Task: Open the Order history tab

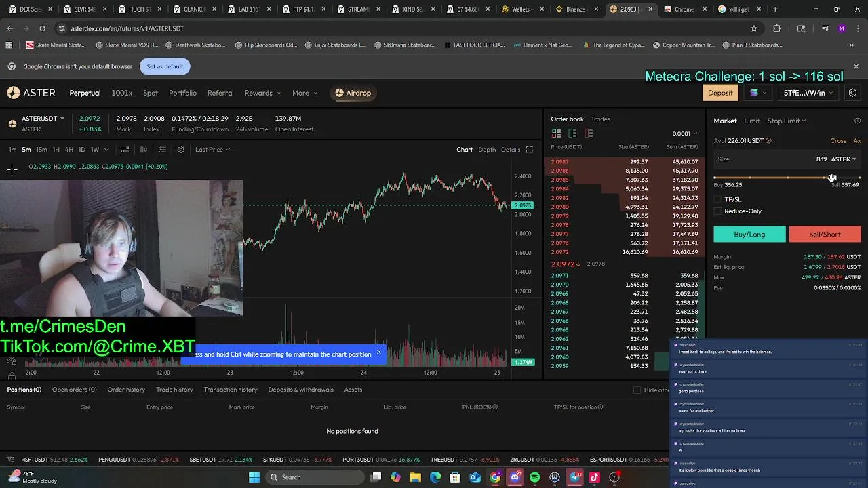Action: click(126, 390)
